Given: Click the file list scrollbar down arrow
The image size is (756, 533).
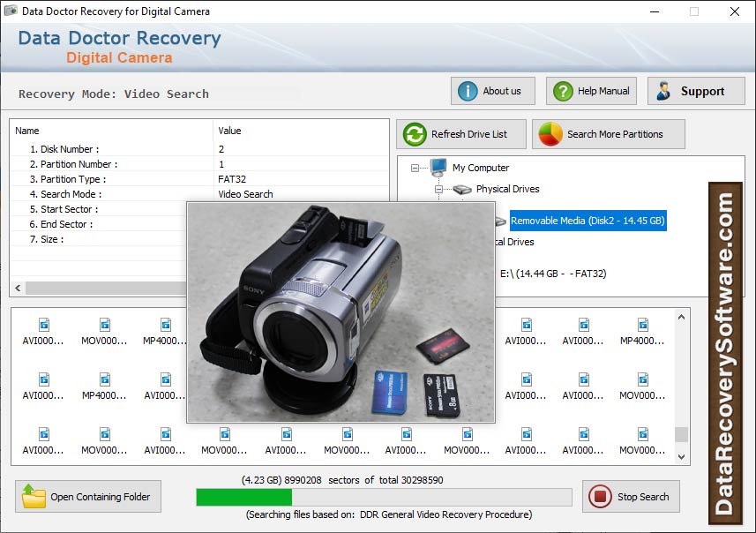Looking at the screenshot, I should coord(679,457).
